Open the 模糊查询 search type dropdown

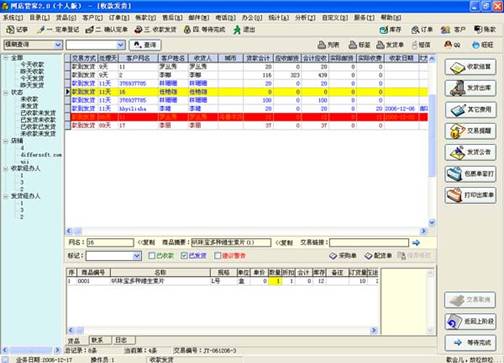point(58,44)
